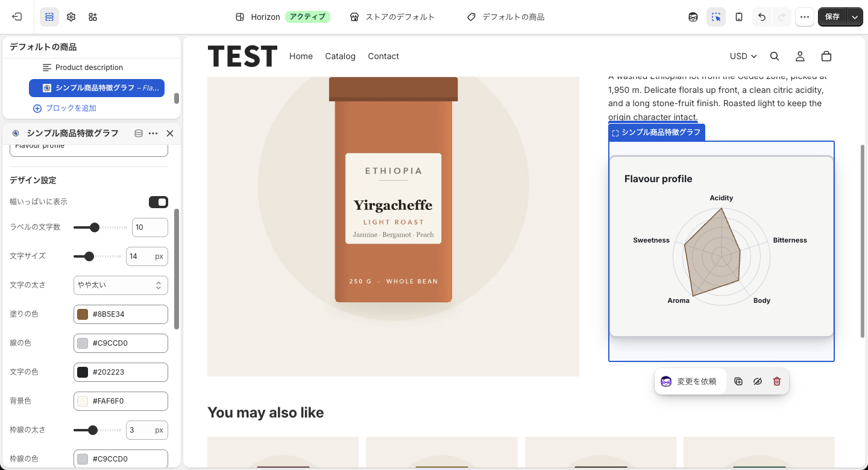The image size is (868, 470).
Task: Click ブロックを追加 link
Action: click(x=65, y=109)
